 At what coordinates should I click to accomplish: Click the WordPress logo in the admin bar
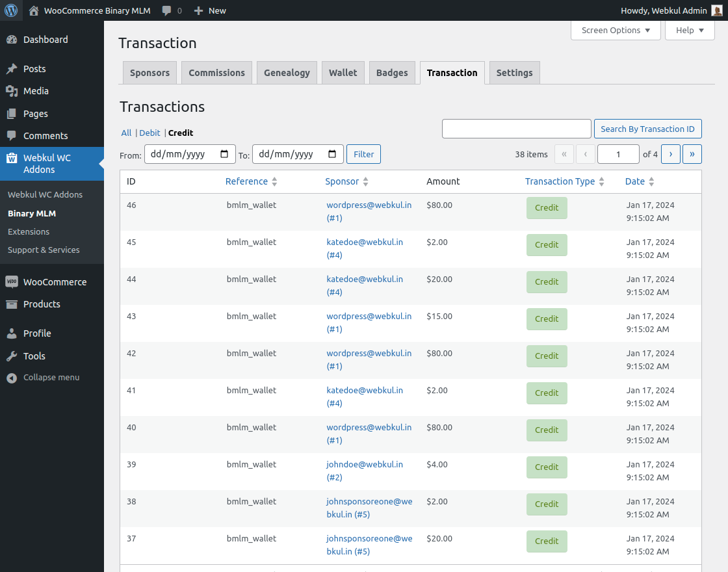(x=11, y=10)
